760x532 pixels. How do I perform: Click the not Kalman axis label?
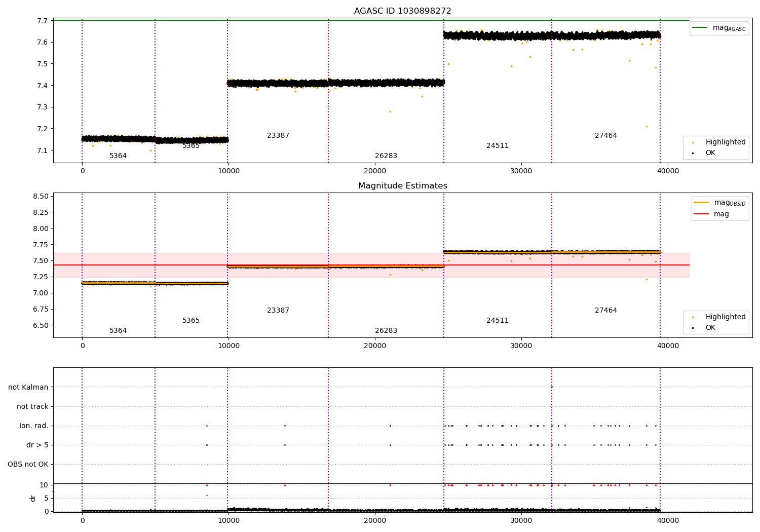click(x=28, y=388)
